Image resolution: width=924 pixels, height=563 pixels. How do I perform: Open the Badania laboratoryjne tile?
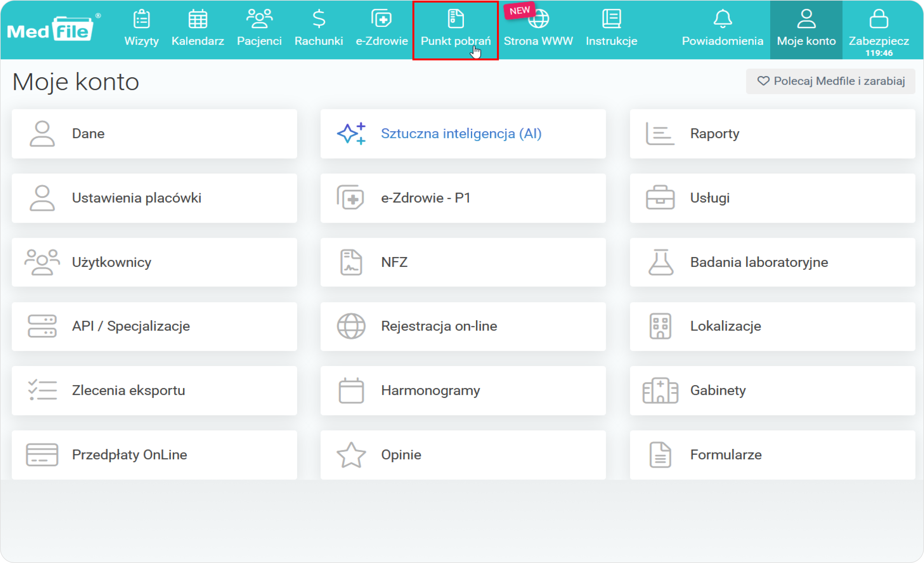tap(772, 262)
